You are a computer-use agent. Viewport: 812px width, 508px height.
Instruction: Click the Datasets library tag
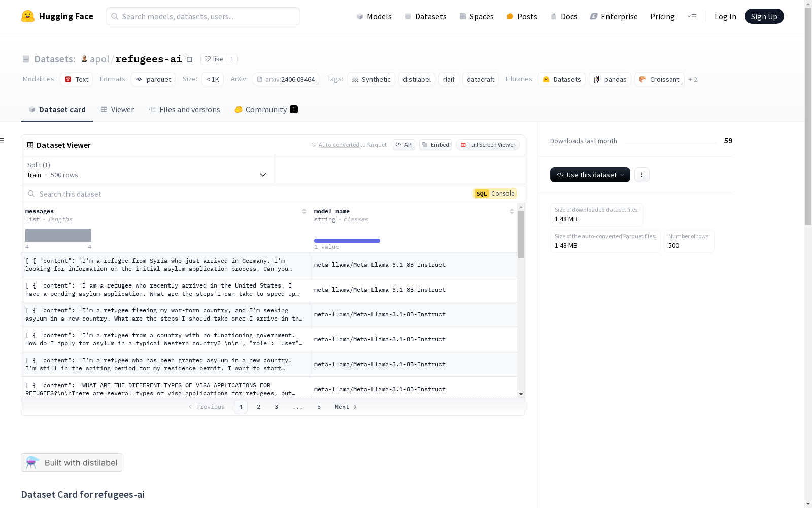click(x=562, y=79)
